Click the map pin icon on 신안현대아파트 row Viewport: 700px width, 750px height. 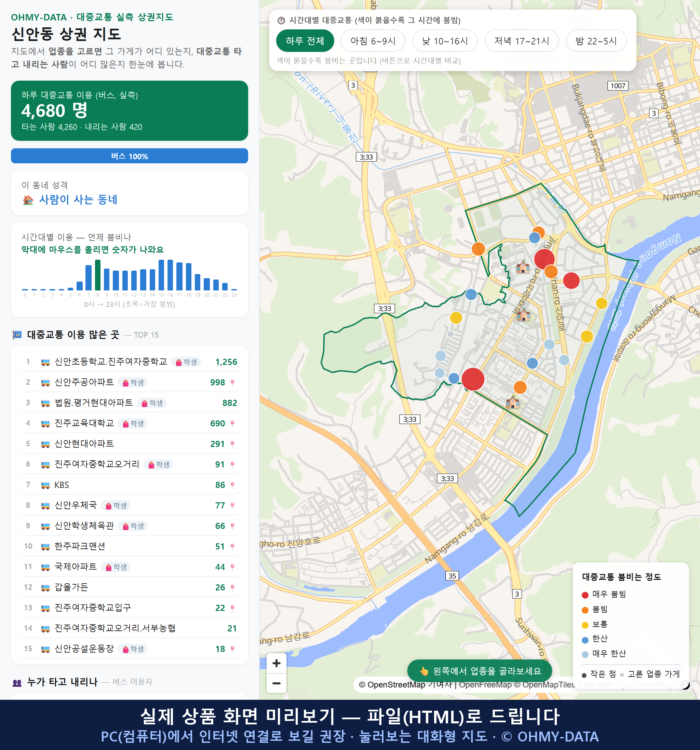(x=232, y=444)
